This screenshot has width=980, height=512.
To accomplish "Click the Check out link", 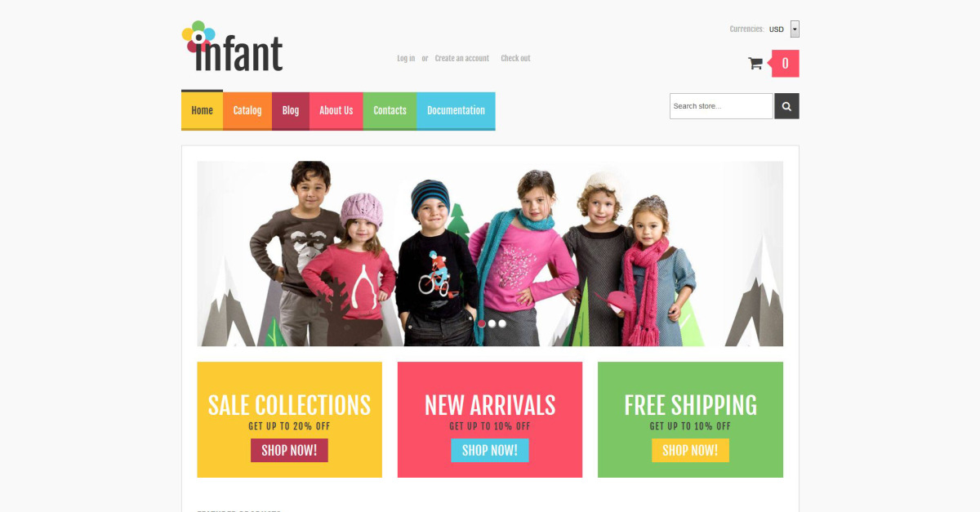I will click(515, 58).
